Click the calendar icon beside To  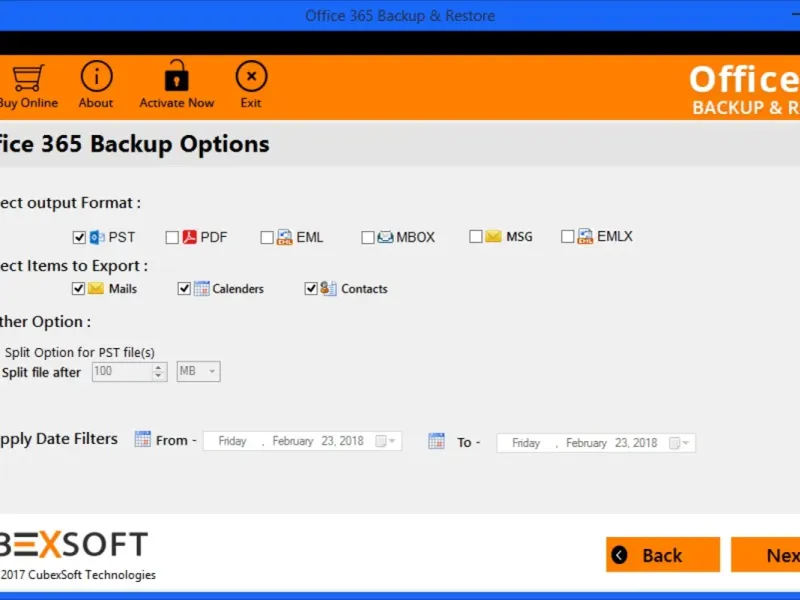point(436,441)
